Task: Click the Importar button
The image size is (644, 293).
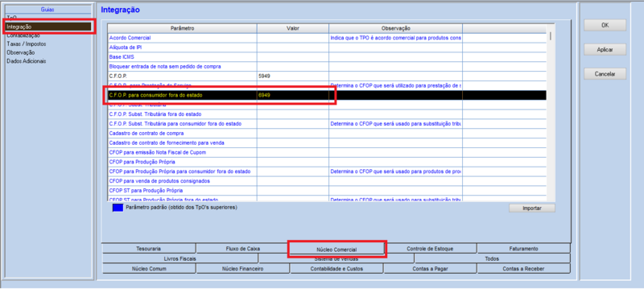Action: click(532, 208)
